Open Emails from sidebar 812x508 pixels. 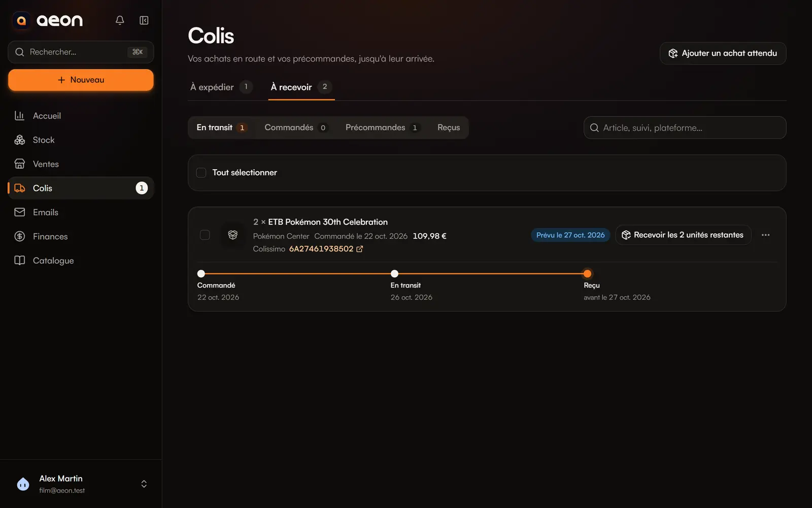81,212
